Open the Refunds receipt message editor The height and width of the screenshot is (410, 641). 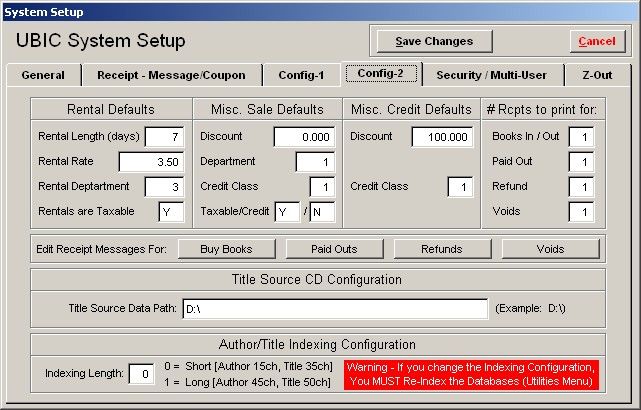pos(442,249)
